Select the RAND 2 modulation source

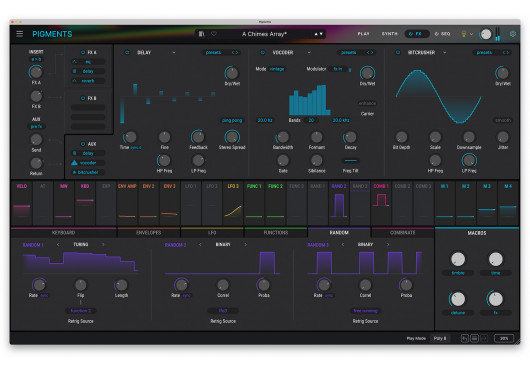tap(339, 203)
